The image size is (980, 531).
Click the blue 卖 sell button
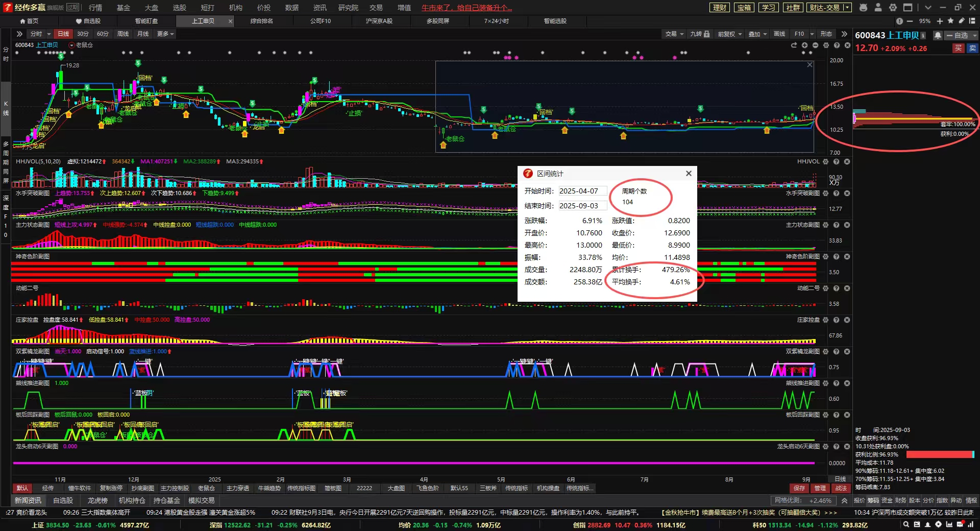(x=972, y=48)
